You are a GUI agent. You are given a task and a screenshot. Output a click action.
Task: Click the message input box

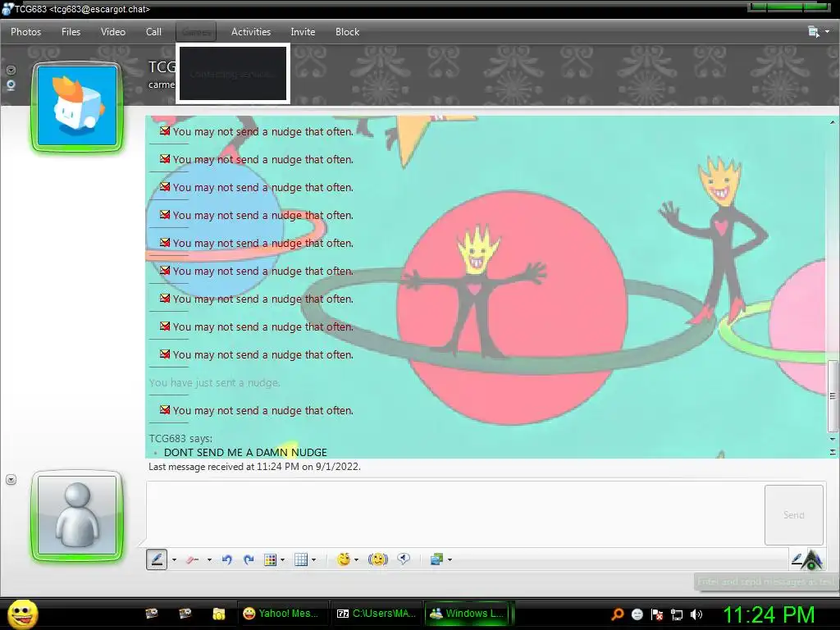454,514
